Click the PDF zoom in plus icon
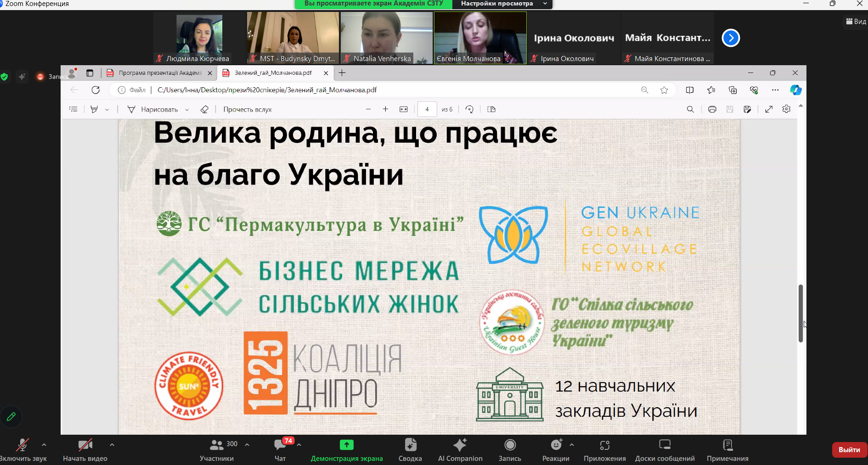The height and width of the screenshot is (465, 868). [x=385, y=109]
